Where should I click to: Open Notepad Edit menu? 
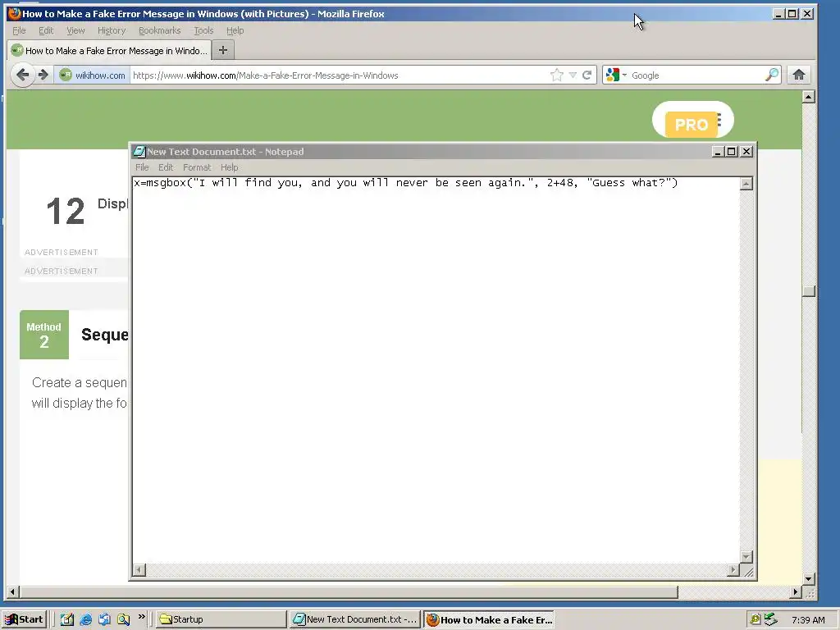click(x=166, y=167)
